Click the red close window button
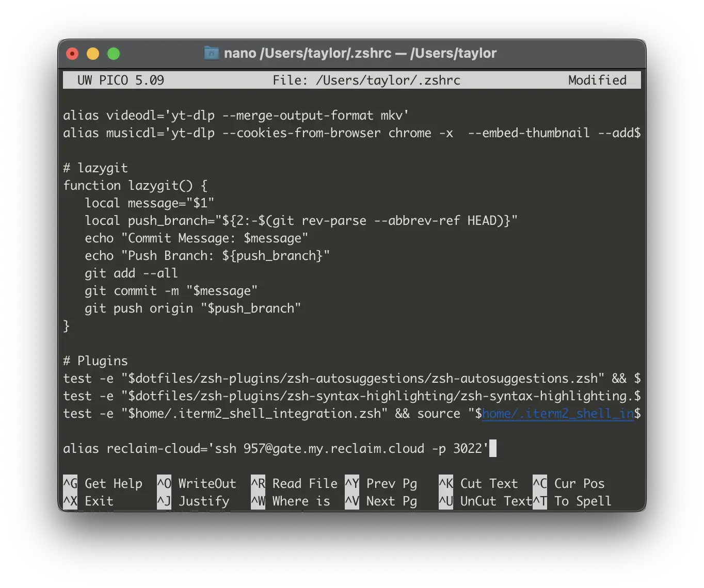The height and width of the screenshot is (588, 704). click(x=73, y=54)
